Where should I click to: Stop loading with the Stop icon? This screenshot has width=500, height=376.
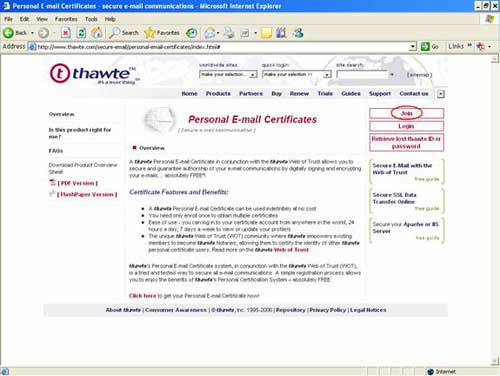[x=66, y=33]
